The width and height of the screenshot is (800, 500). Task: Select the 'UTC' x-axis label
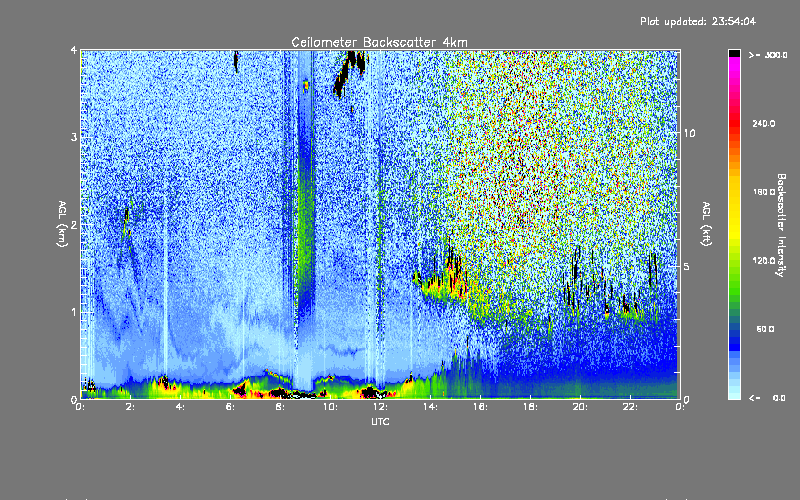click(380, 421)
